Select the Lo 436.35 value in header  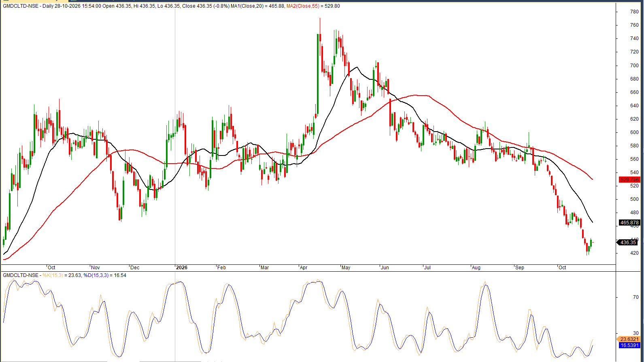[169, 6]
